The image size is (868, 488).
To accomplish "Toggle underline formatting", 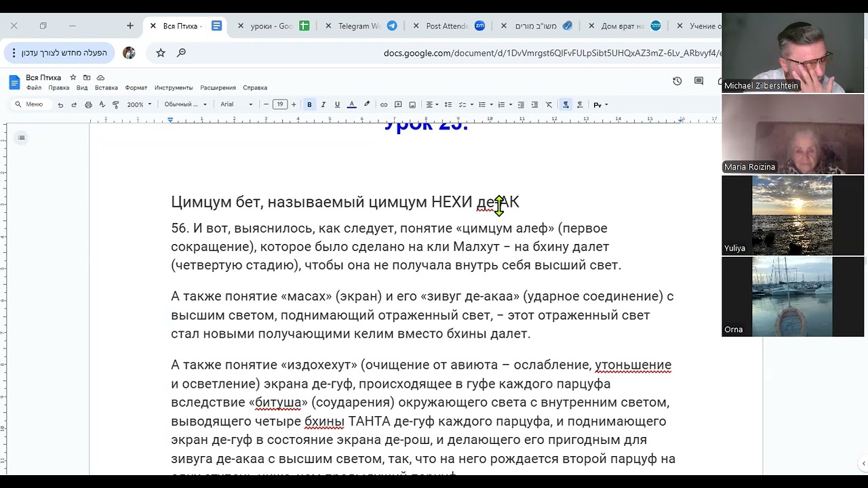I will (x=337, y=104).
